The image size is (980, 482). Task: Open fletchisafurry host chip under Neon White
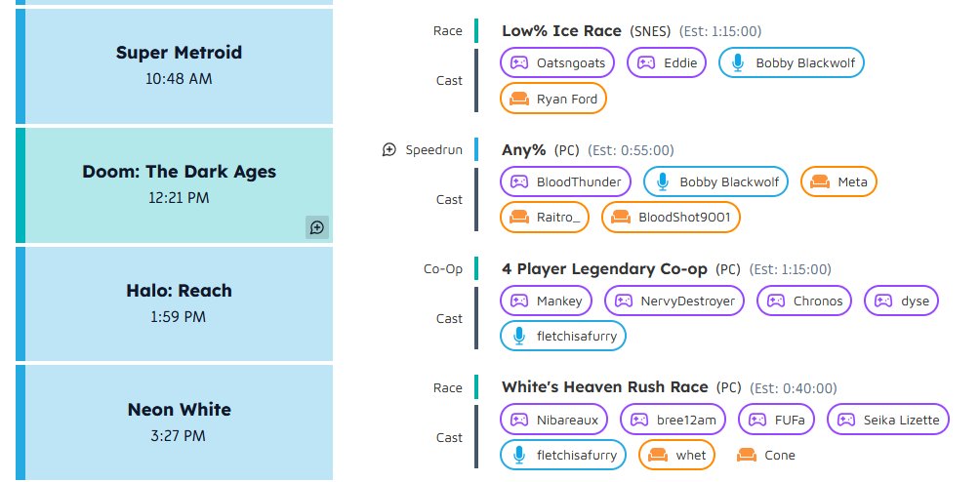[563, 455]
